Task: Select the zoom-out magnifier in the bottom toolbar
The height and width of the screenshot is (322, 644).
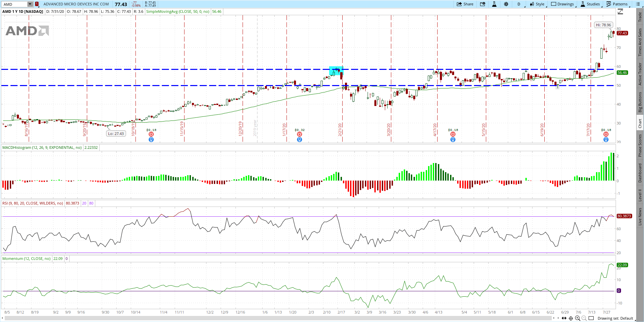Action: [x=584, y=318]
